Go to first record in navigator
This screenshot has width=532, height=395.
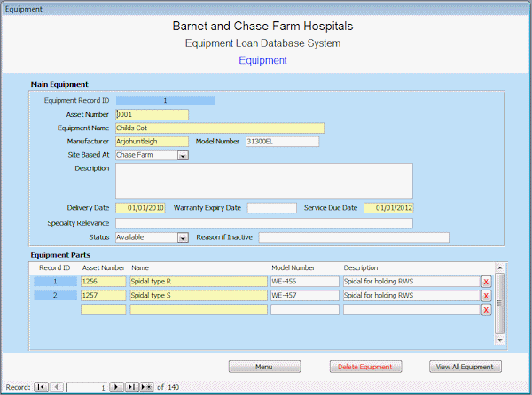click(x=42, y=387)
